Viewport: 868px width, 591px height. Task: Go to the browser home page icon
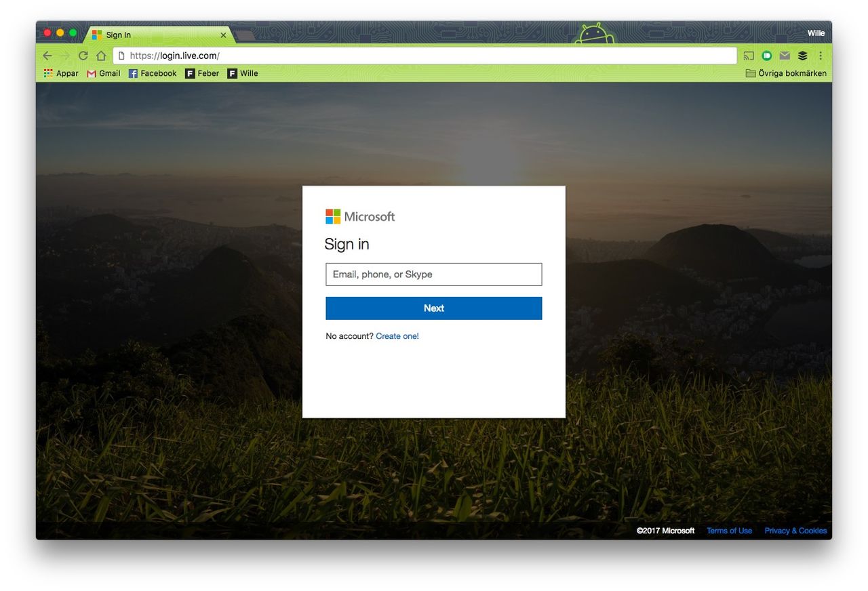click(x=101, y=56)
